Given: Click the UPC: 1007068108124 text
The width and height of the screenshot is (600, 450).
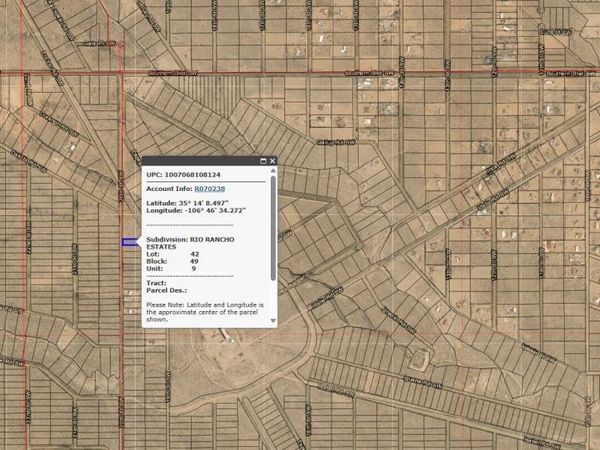Looking at the screenshot, I should point(183,175).
